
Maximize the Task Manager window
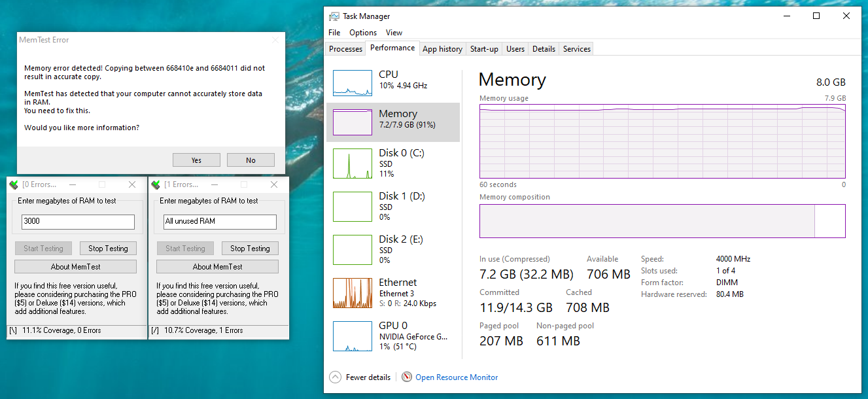[816, 16]
